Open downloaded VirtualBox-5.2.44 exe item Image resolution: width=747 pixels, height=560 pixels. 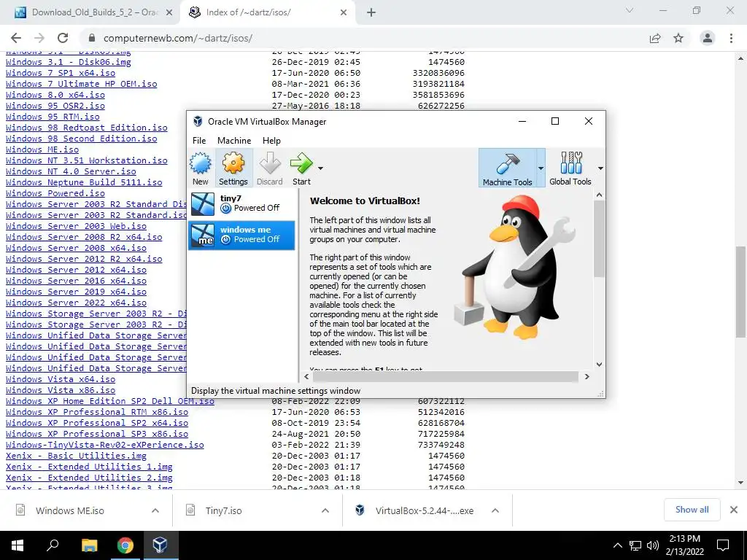pyautogui.click(x=424, y=510)
